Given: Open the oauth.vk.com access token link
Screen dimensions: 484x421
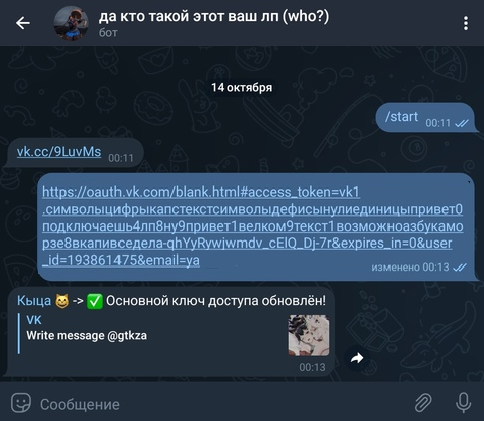Looking at the screenshot, I should coord(252,226).
